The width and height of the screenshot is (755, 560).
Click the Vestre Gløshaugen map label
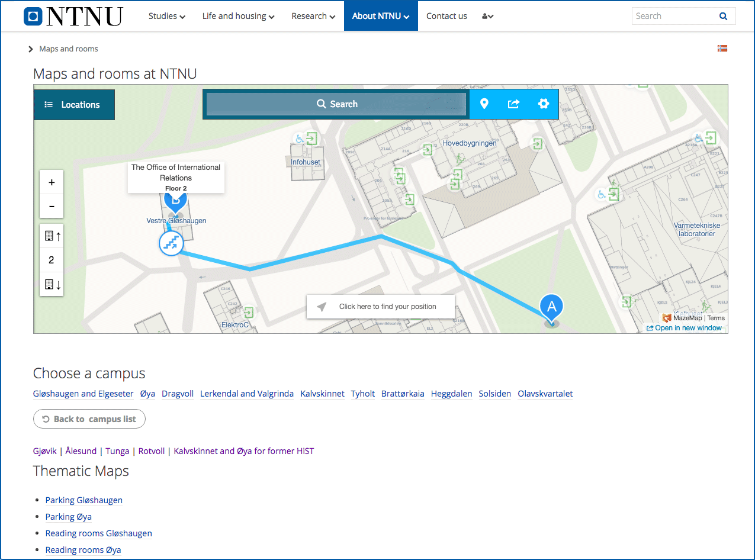176,221
